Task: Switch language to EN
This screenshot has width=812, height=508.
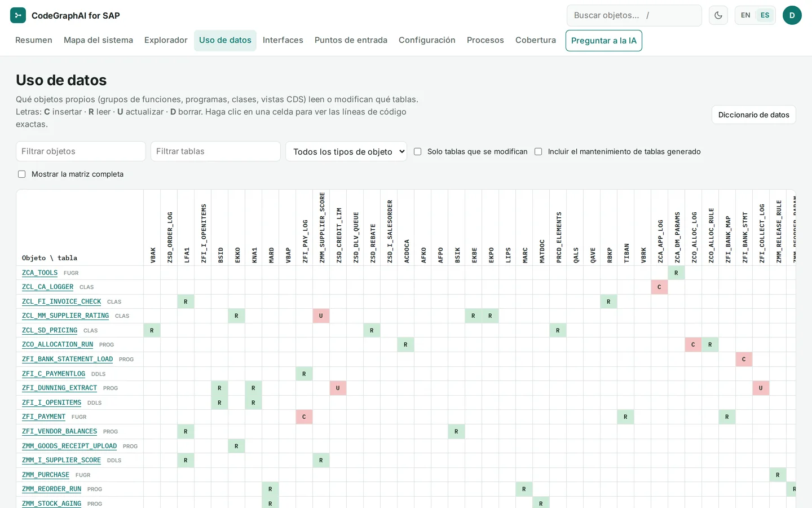Action: click(745, 15)
